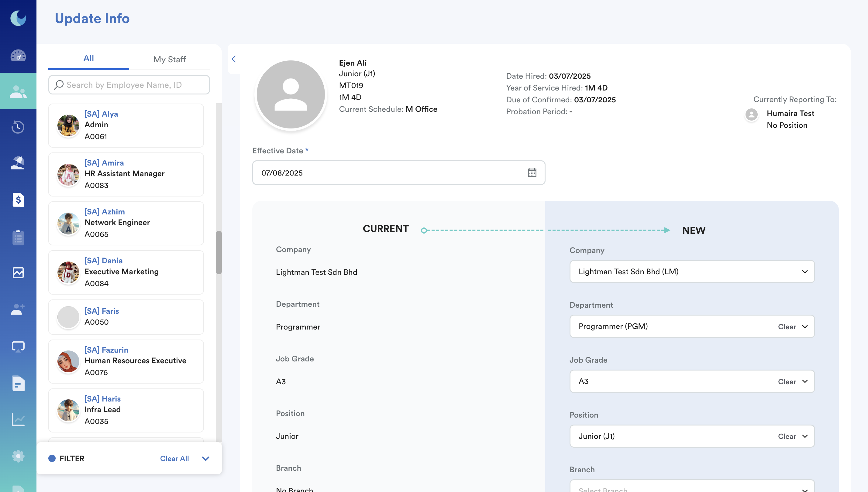Click the dashboard speedometer sidebar icon
Image resolution: width=868 pixels, height=492 pixels.
[18, 55]
